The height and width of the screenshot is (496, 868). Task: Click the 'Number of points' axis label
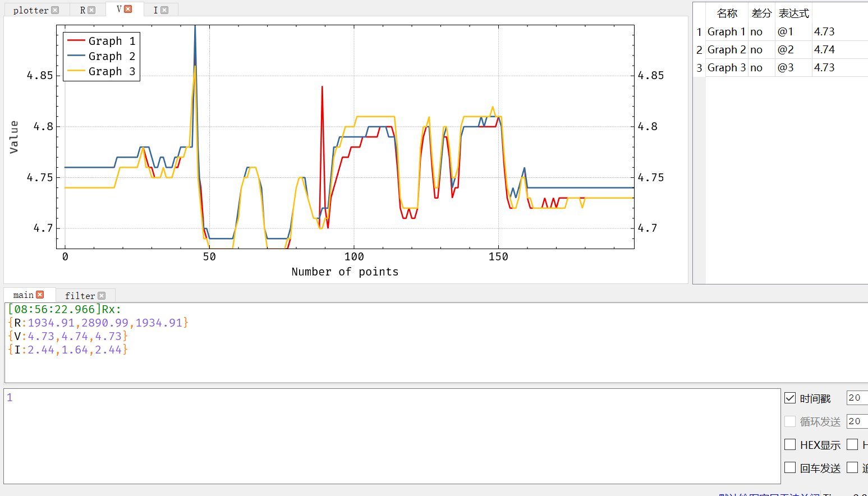pos(345,272)
